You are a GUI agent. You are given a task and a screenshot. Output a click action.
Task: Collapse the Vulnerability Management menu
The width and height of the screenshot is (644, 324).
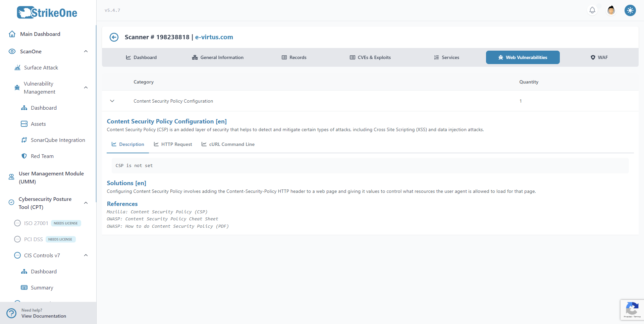(86, 88)
